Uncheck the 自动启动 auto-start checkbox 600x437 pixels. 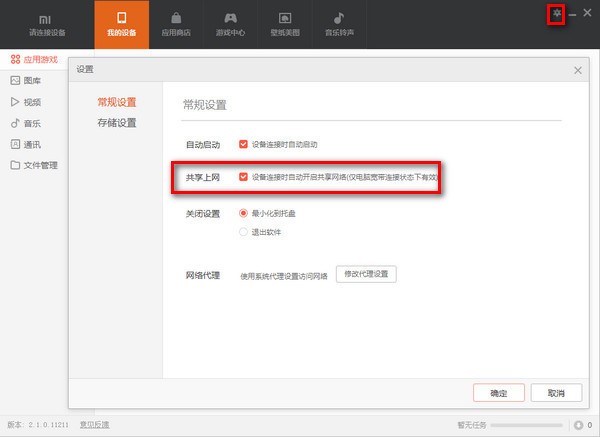tap(243, 144)
